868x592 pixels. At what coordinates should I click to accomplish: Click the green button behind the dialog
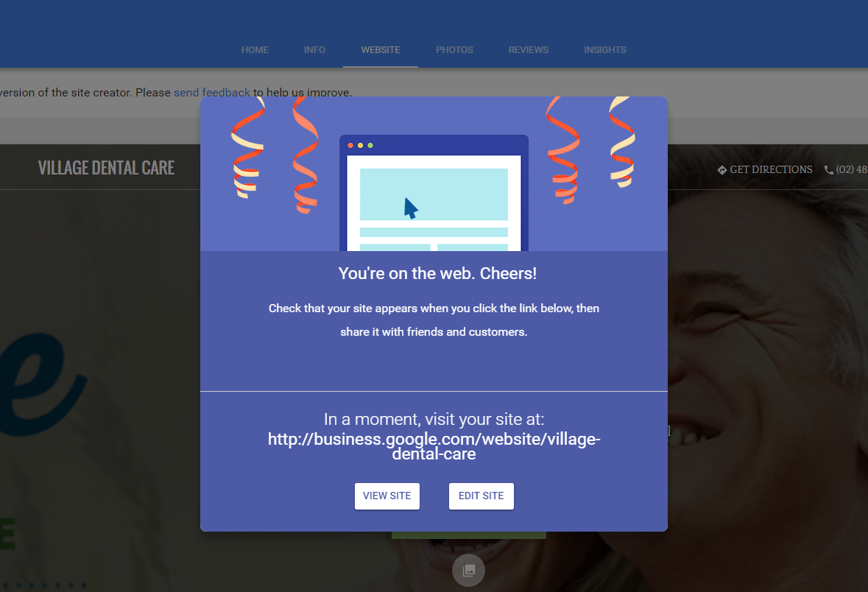coord(469,535)
